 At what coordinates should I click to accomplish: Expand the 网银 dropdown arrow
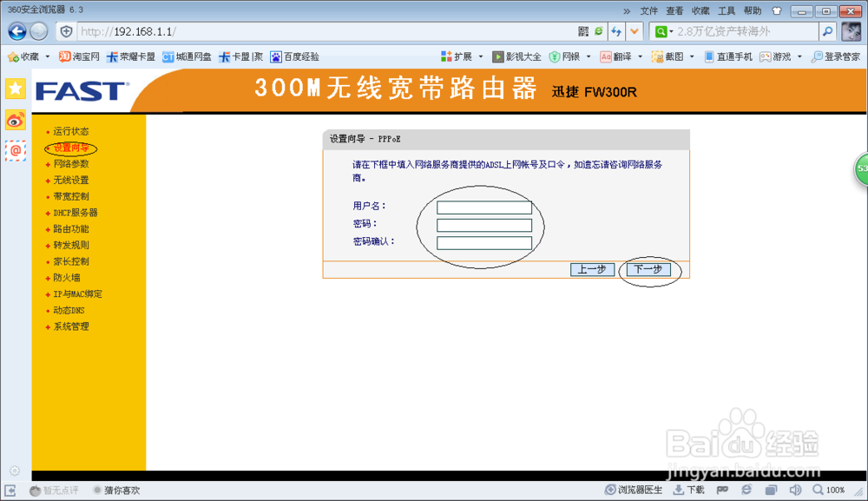click(589, 56)
